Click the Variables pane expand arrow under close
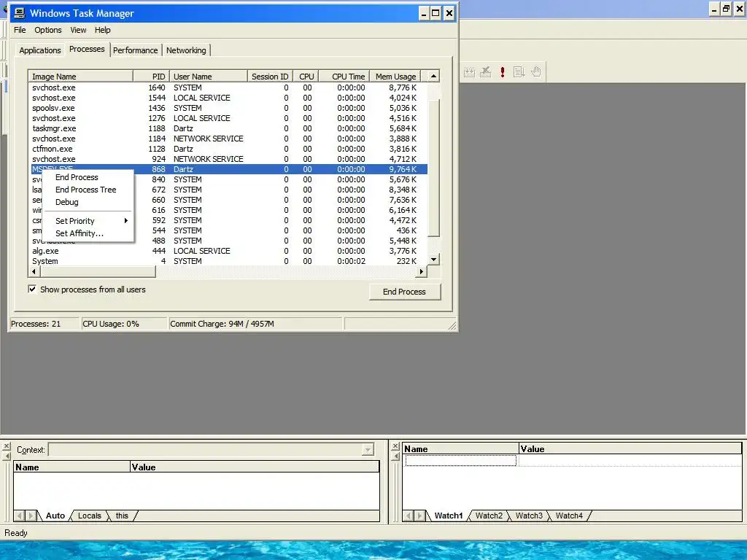Screen dimensions: 747x560 [6, 456]
